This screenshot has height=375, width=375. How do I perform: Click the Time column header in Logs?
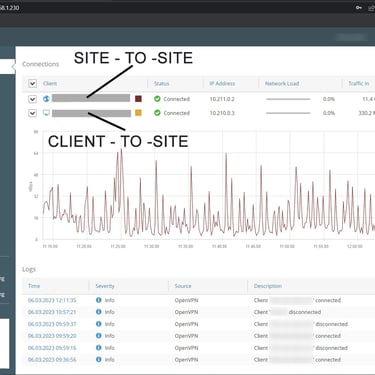(x=34, y=286)
